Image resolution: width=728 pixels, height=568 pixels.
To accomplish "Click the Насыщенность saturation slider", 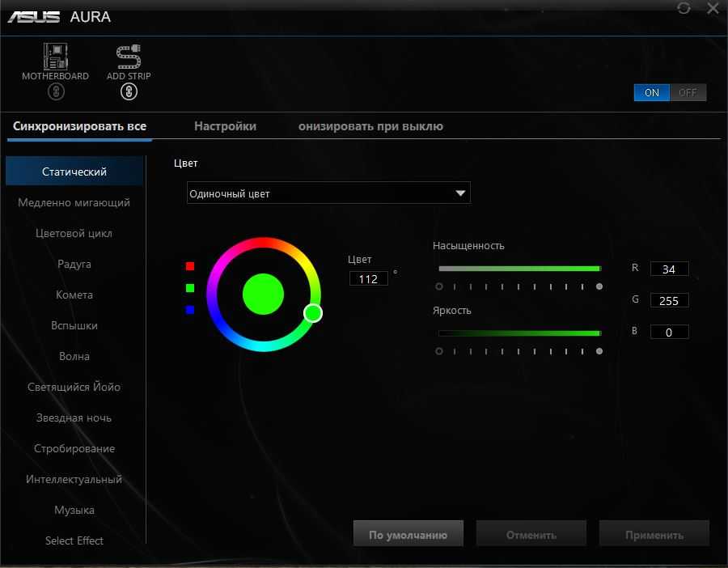I will pyautogui.click(x=519, y=269).
